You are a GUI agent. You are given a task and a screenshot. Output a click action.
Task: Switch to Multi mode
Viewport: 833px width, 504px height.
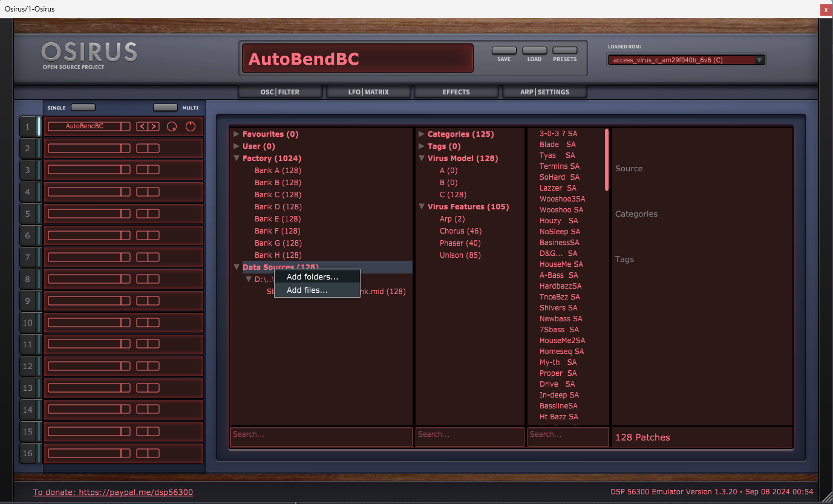coord(165,108)
